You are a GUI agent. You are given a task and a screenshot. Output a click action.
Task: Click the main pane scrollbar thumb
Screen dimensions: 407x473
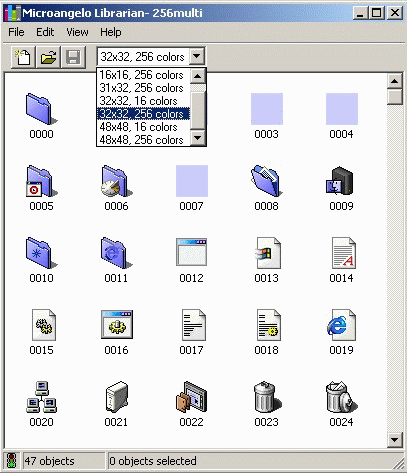395,97
